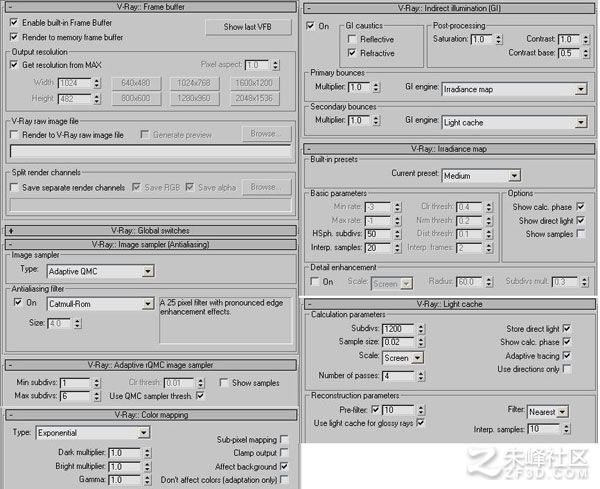Adjust Primary bounces Multiplier spinner
600x489 pixels.
point(376,87)
